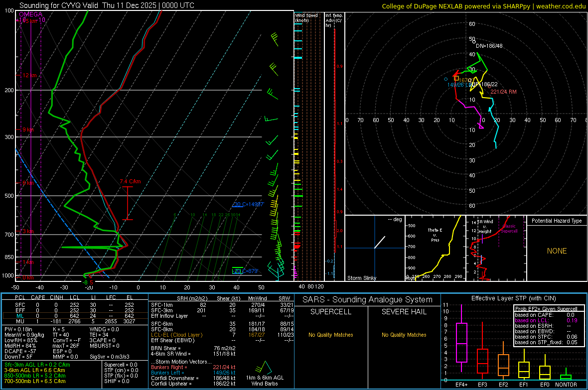The image size is (588, 390).
Task: Click the '700-500mb LR = 6.5 C/km' line
Action: click(x=35, y=381)
